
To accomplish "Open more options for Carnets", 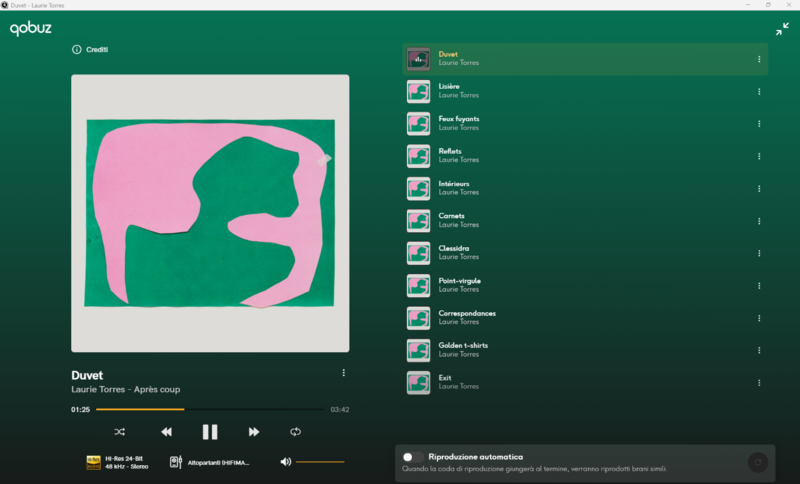I will click(759, 221).
